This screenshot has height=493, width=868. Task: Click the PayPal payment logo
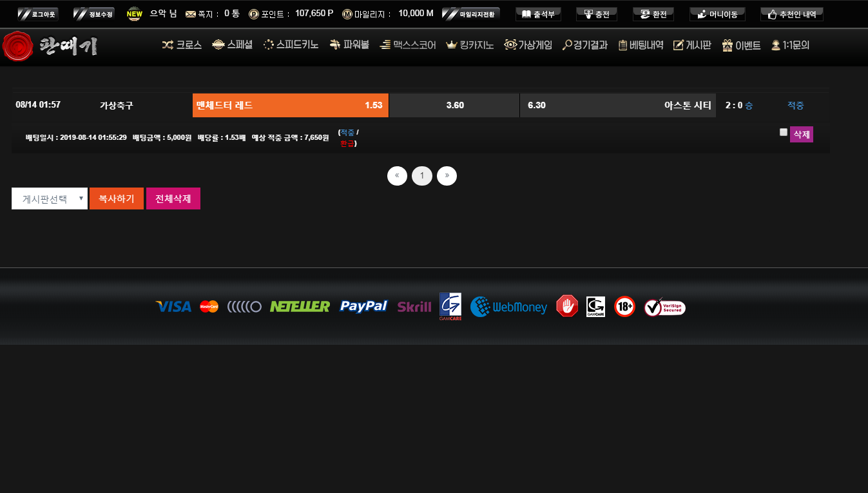point(363,306)
